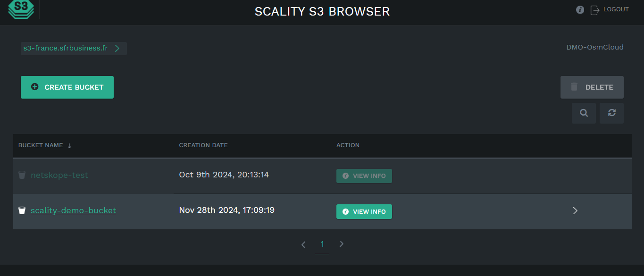Click the trash icon on the Delete button

(574, 87)
